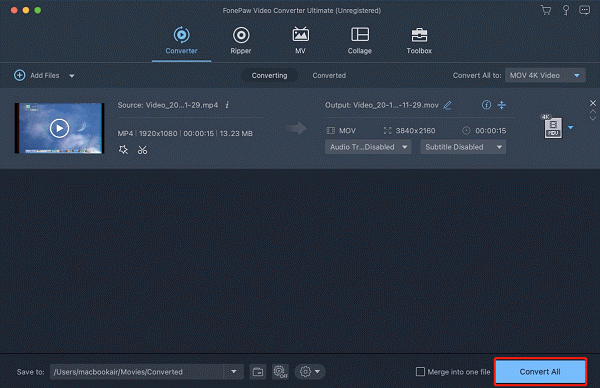Expand the output format profile arrow
Image resolution: width=600 pixels, height=388 pixels.
pyautogui.click(x=571, y=127)
